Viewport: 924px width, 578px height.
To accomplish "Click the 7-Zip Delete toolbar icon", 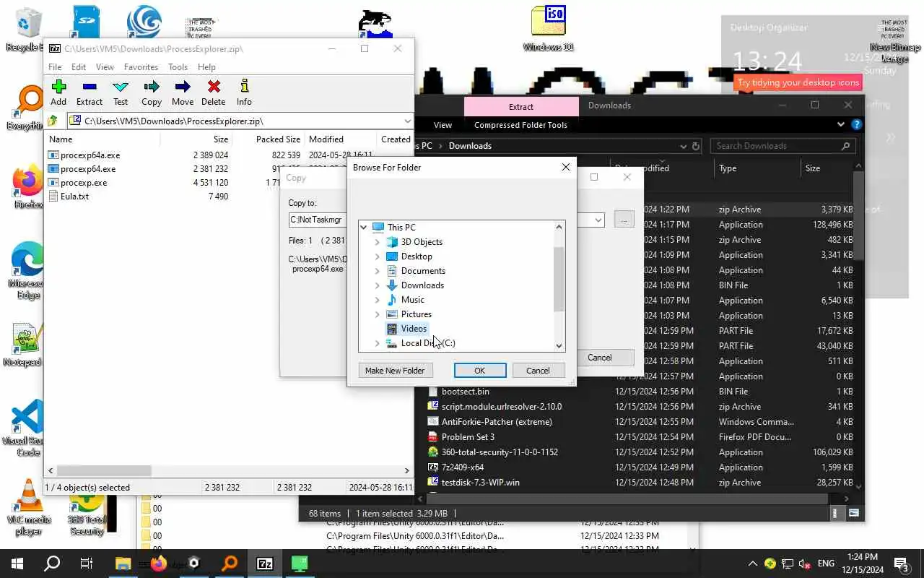I will tap(214, 92).
